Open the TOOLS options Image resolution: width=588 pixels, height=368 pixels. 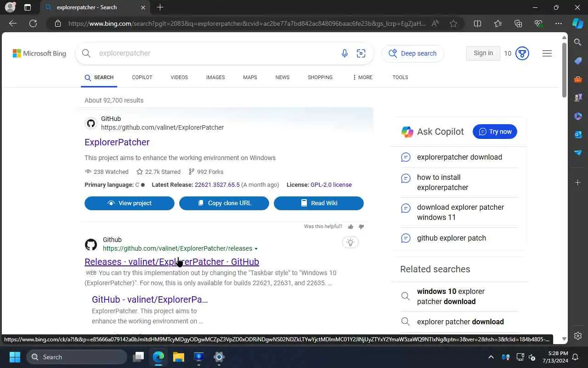[x=400, y=77]
